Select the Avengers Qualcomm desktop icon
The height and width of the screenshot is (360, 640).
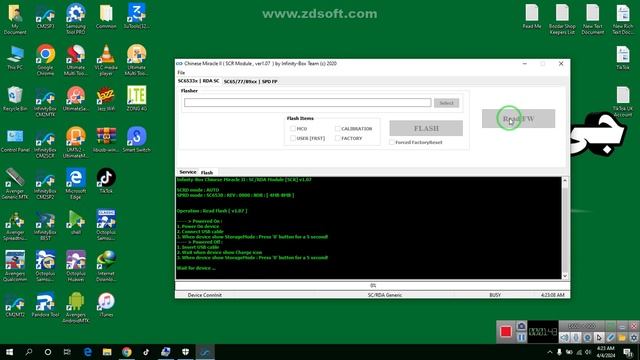pyautogui.click(x=15, y=266)
